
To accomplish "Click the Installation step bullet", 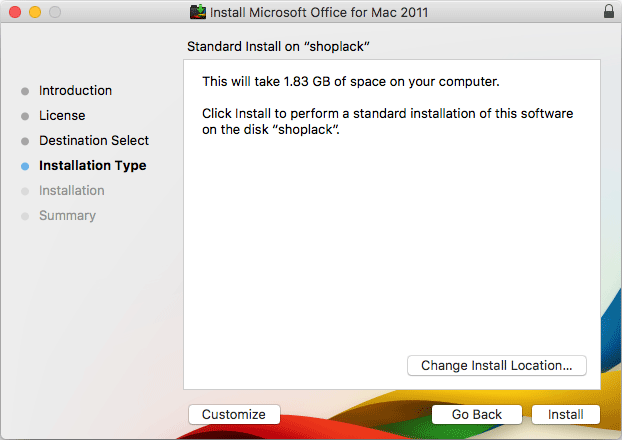I will 25,191.
